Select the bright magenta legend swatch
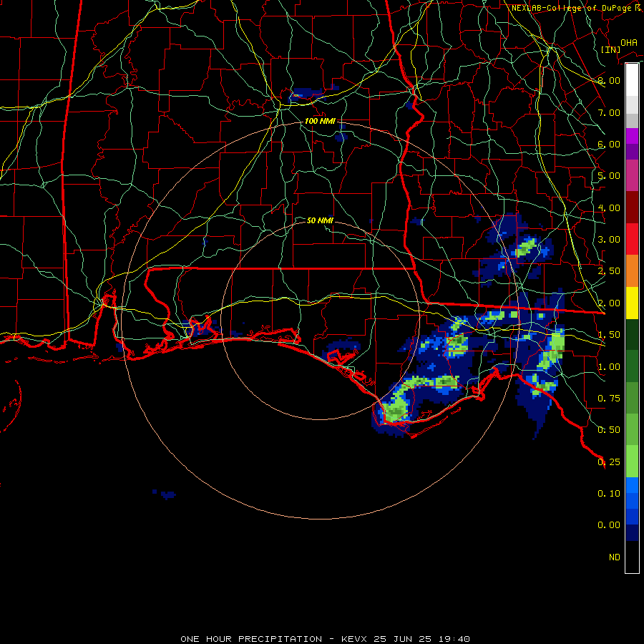 tap(632, 136)
